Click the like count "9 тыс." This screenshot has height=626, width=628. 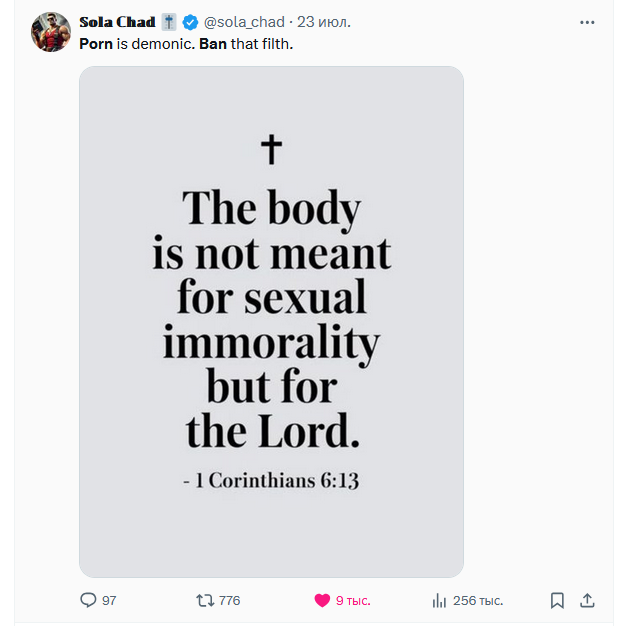(352, 600)
